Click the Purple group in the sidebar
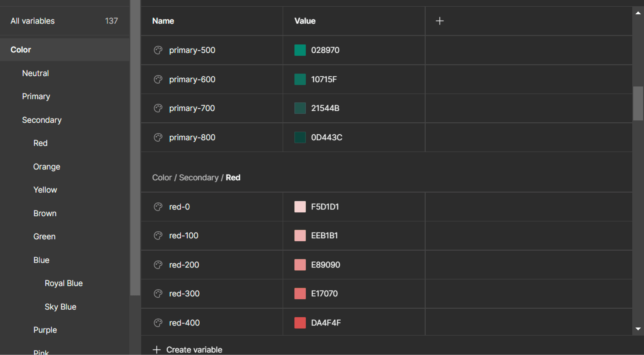 [45, 330]
